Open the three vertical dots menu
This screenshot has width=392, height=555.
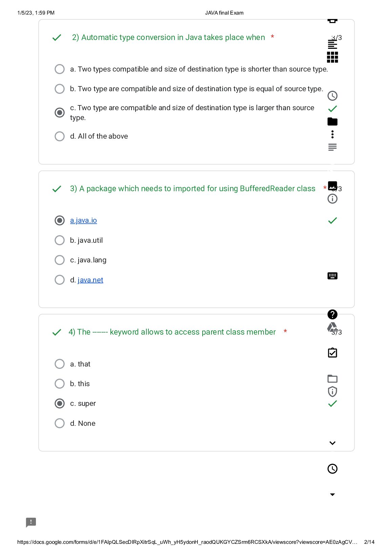(332, 134)
